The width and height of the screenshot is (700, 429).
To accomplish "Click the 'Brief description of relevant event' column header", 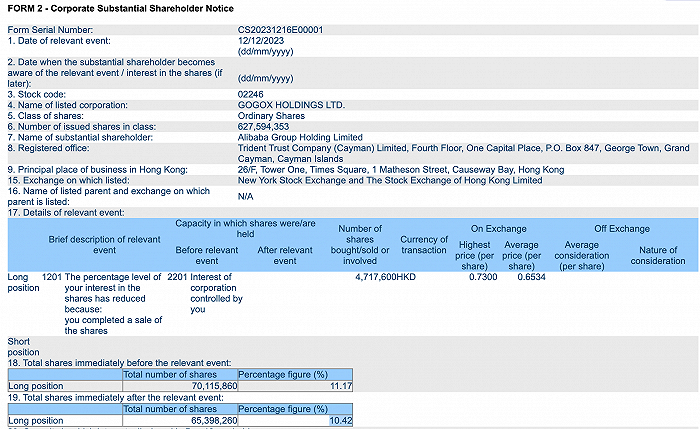I will [104, 245].
